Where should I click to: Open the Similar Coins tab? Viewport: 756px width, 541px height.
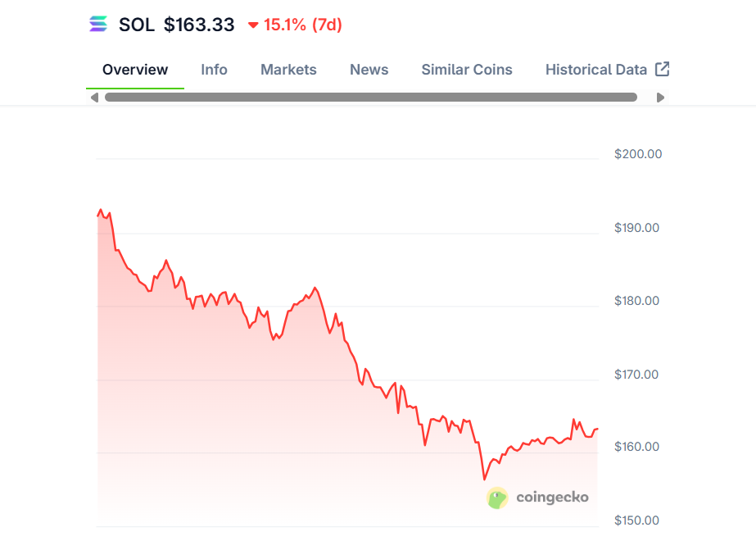click(x=467, y=70)
